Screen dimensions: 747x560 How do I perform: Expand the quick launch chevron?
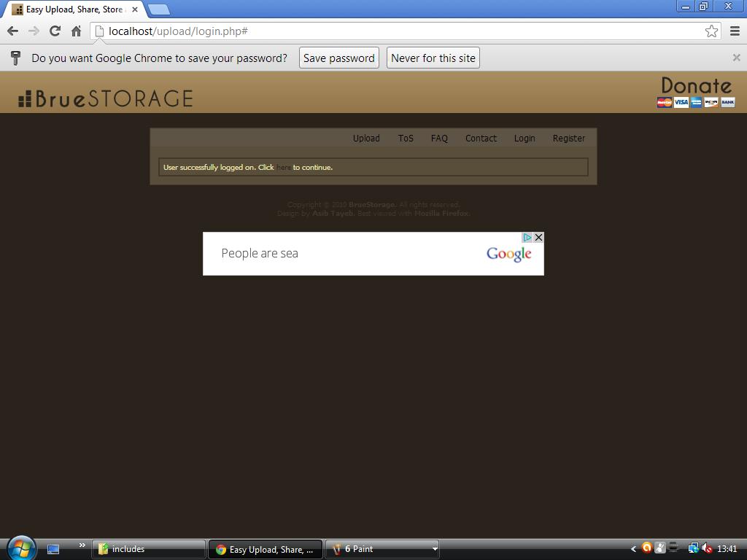click(82, 545)
